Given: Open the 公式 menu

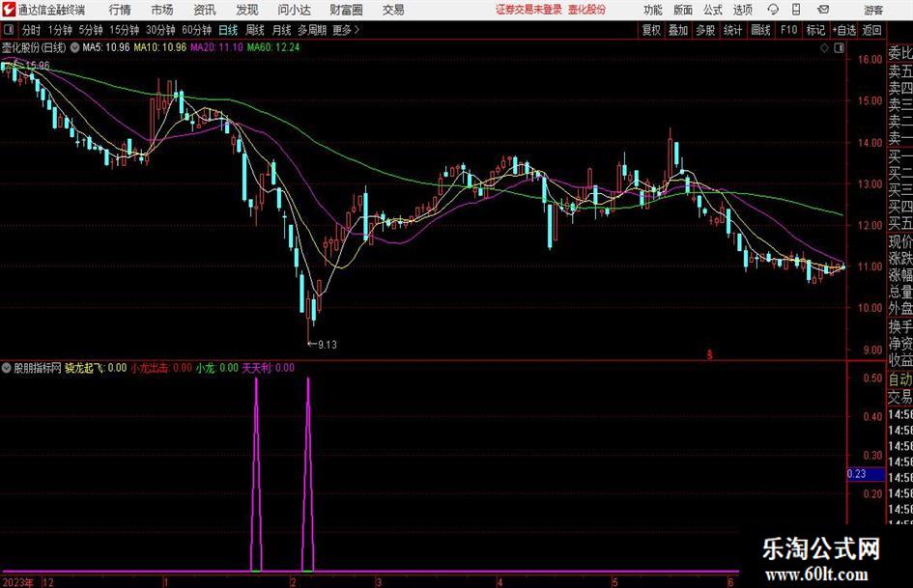Looking at the screenshot, I should [713, 10].
